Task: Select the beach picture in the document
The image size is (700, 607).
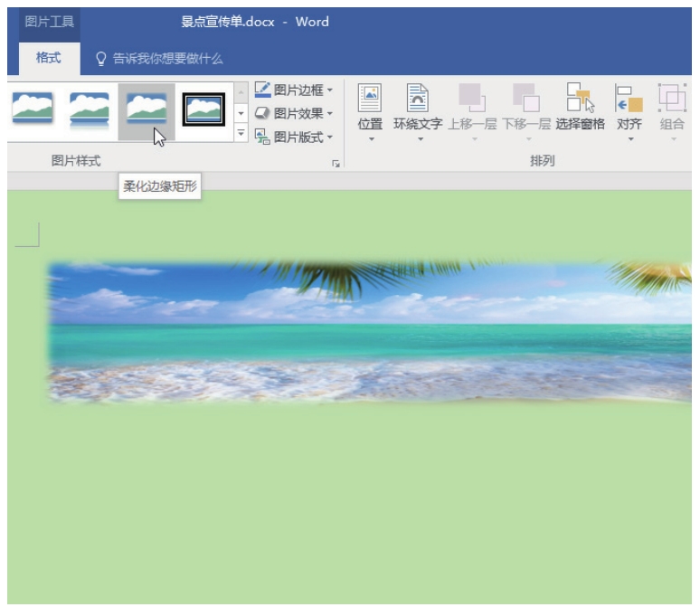Action: (370, 333)
